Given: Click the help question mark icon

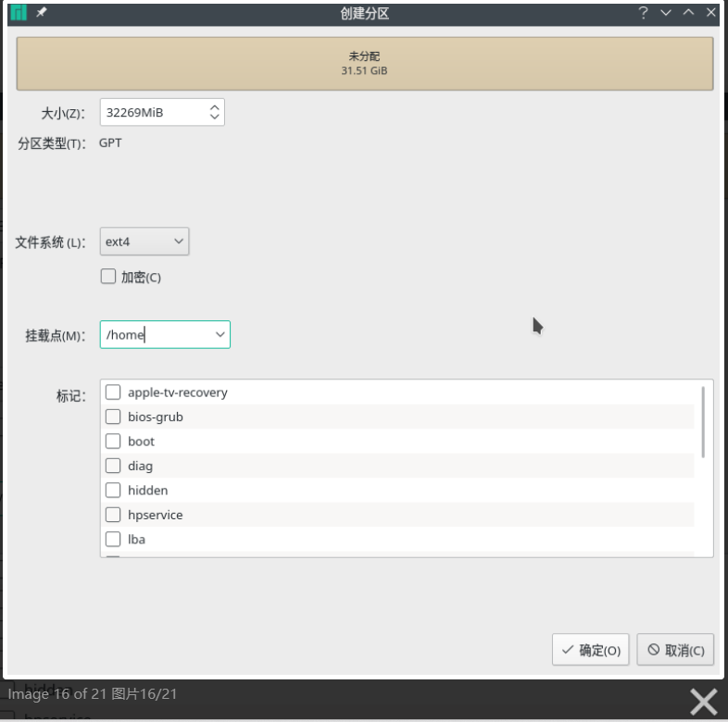Looking at the screenshot, I should click(x=643, y=13).
